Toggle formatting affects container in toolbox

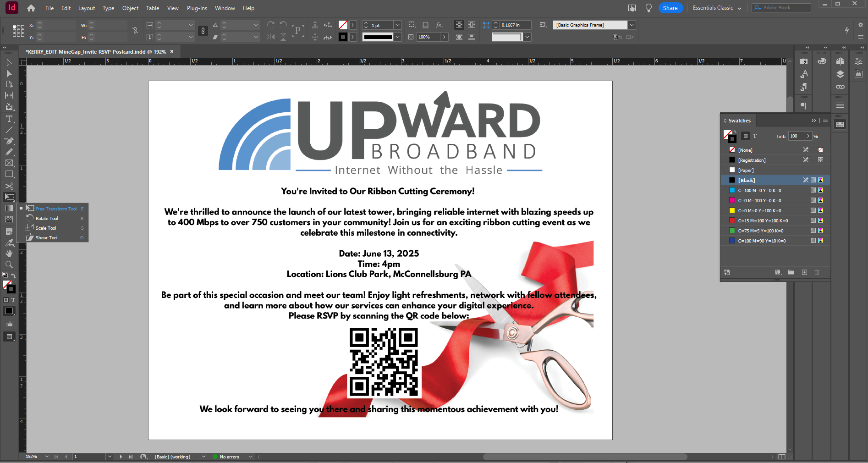pos(6,300)
